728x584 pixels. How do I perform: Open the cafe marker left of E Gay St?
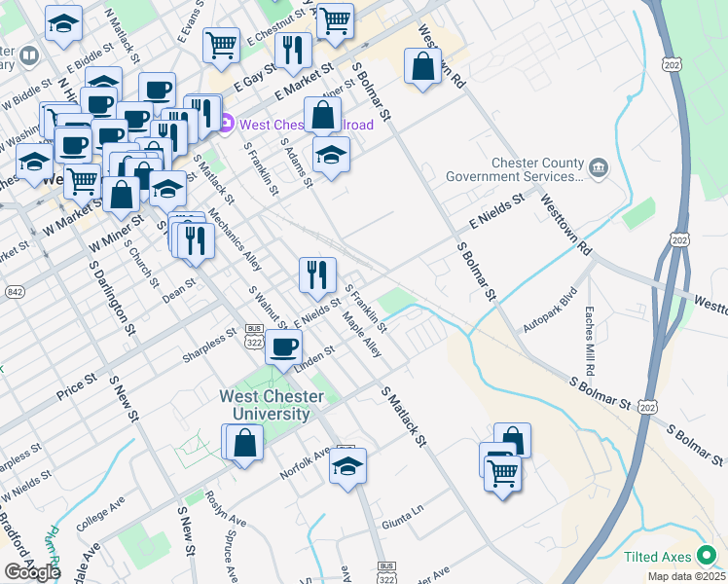[x=157, y=92]
